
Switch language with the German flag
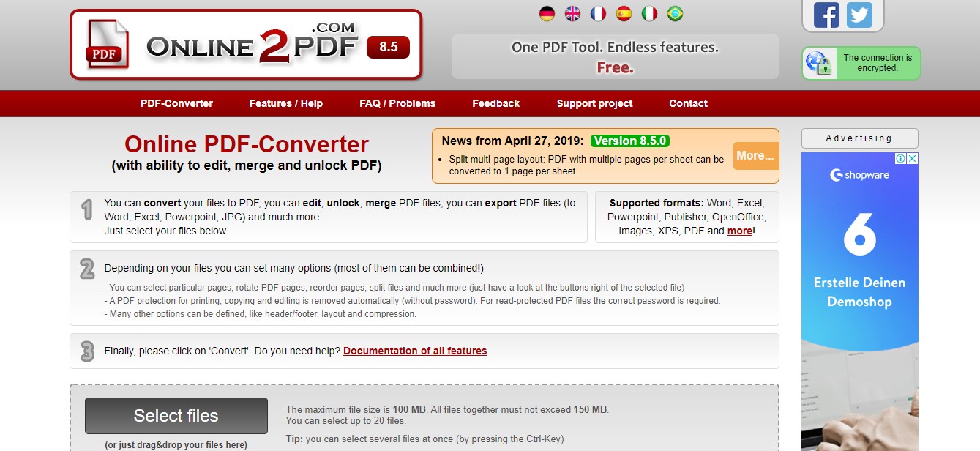(x=547, y=13)
